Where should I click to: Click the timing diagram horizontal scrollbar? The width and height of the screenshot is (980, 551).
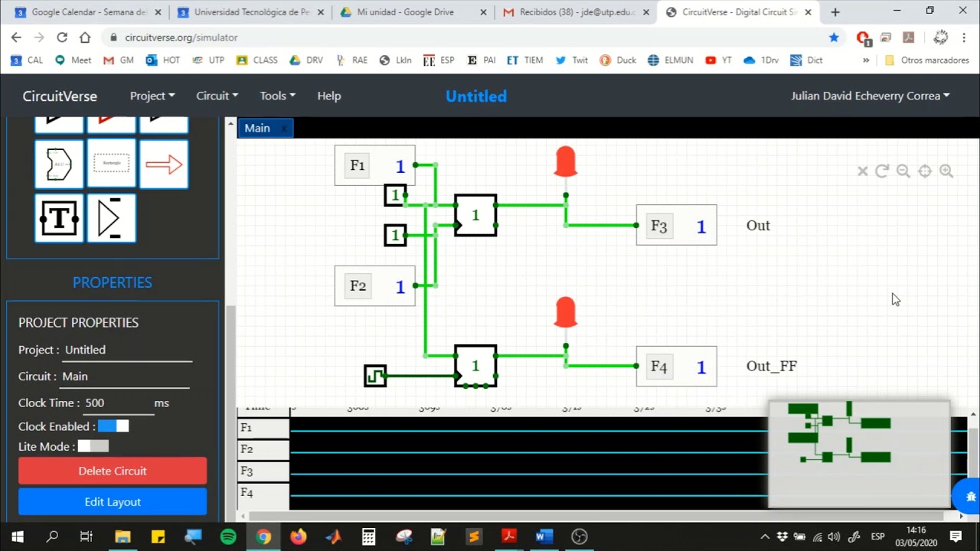coord(601,516)
